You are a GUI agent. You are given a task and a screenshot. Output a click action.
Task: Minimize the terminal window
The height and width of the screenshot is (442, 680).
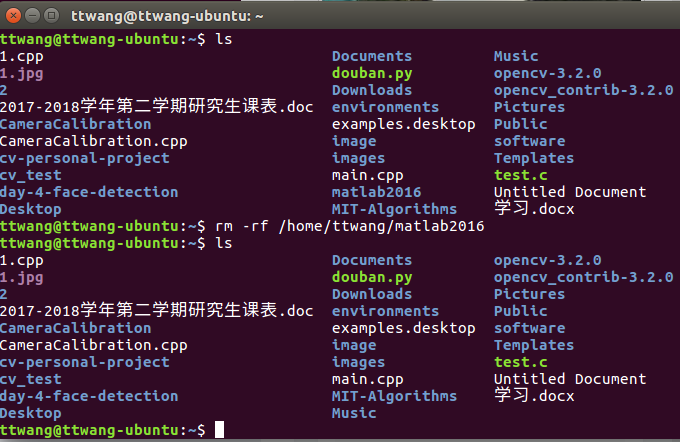click(31, 15)
